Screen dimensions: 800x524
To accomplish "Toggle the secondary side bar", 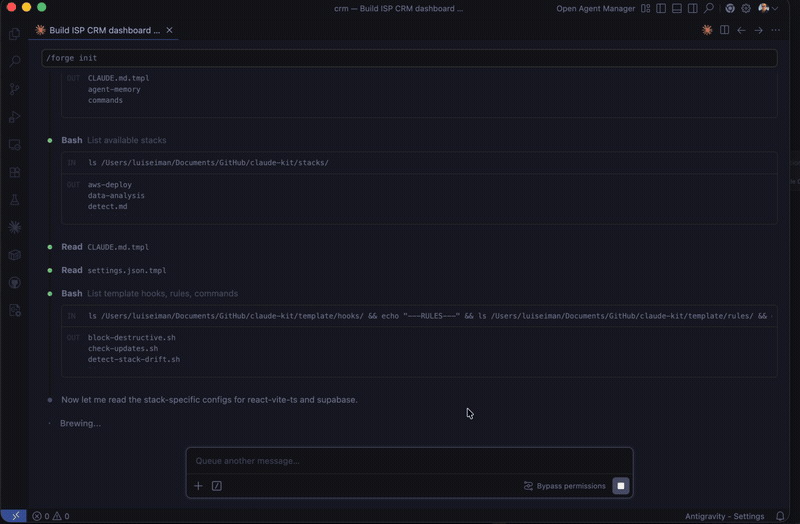I will click(x=692, y=9).
